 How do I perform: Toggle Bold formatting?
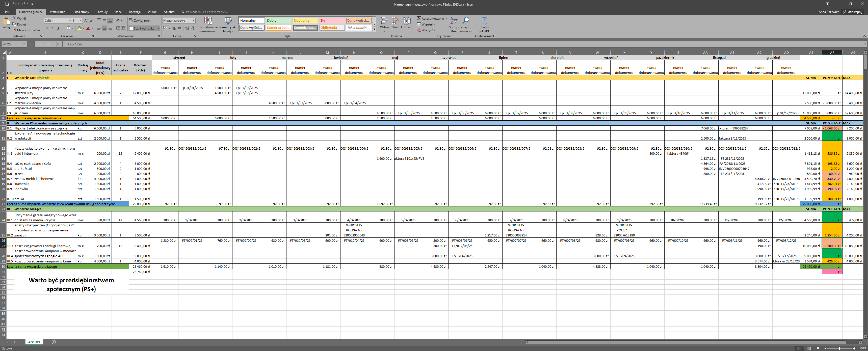click(46, 28)
